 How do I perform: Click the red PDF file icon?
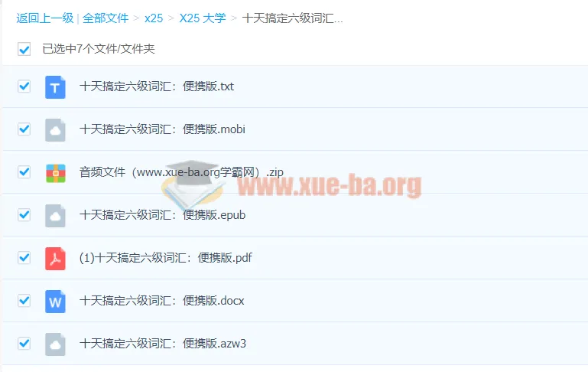[x=55, y=259]
